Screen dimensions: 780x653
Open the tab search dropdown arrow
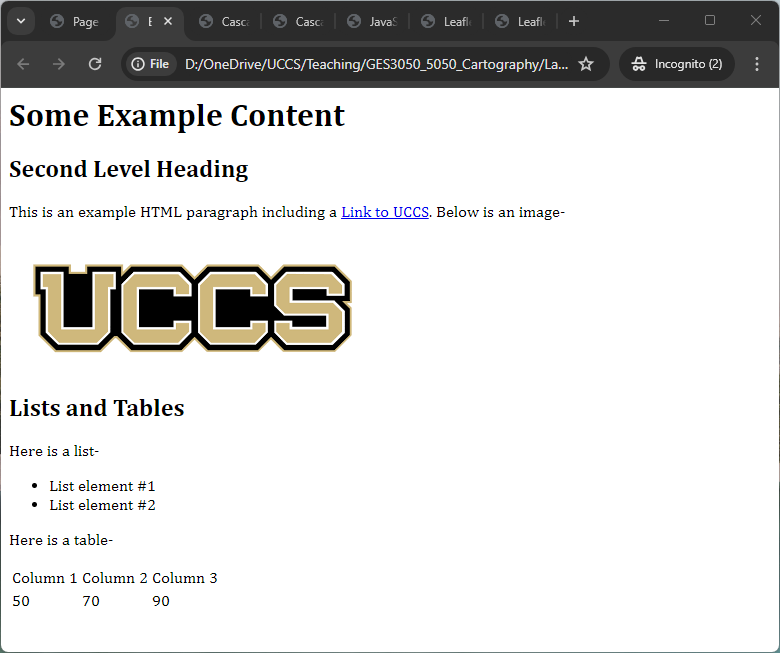(x=21, y=21)
